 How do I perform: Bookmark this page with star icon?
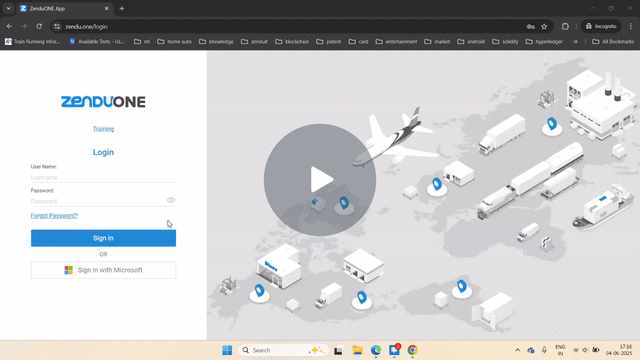tap(544, 27)
